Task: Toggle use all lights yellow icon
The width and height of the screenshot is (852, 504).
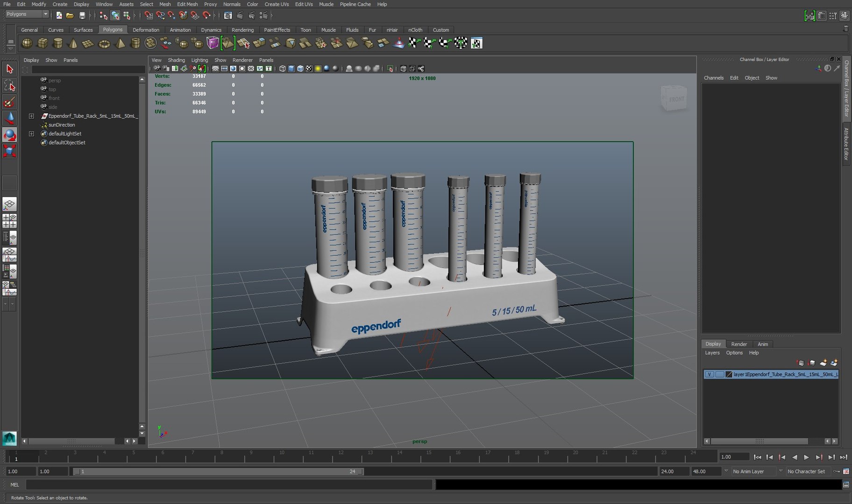Action: pos(318,69)
